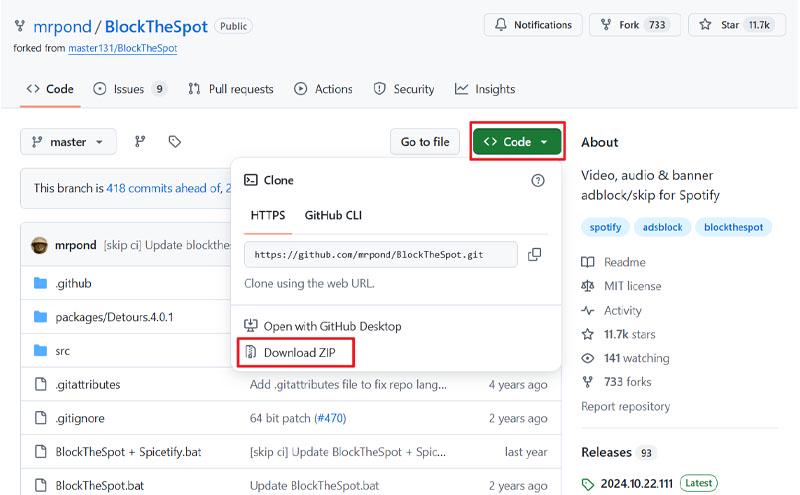
Task: Open 'Add .gitattributes file to fix repo lang...' commit message
Action: pyautogui.click(x=348, y=385)
